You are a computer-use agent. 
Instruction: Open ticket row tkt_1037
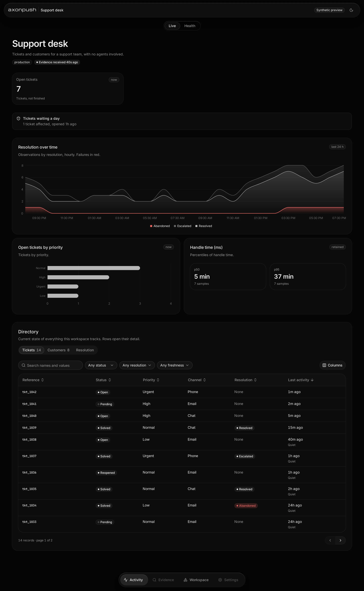pos(182,458)
